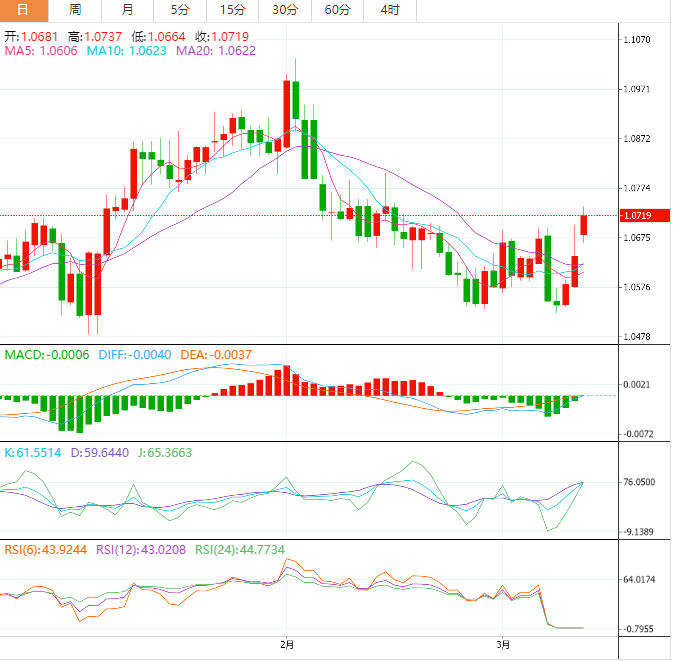Click the 2月 date axis marker
The height and width of the screenshot is (661, 675).
287,645
